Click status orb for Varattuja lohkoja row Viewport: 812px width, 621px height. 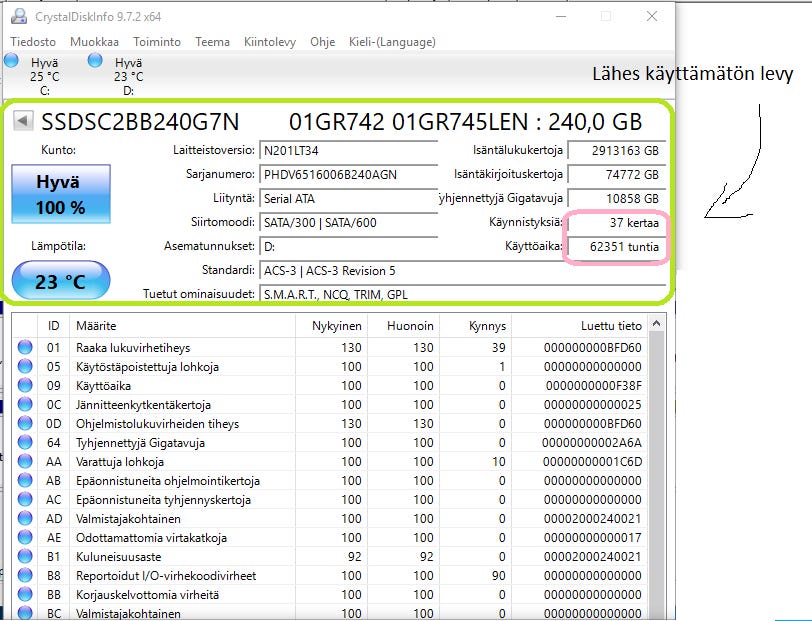click(26, 462)
